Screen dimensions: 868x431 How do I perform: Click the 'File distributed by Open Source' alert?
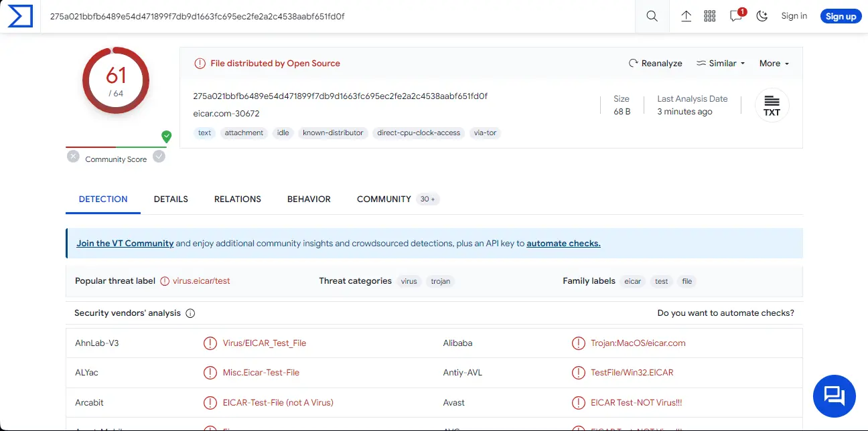[x=267, y=64]
